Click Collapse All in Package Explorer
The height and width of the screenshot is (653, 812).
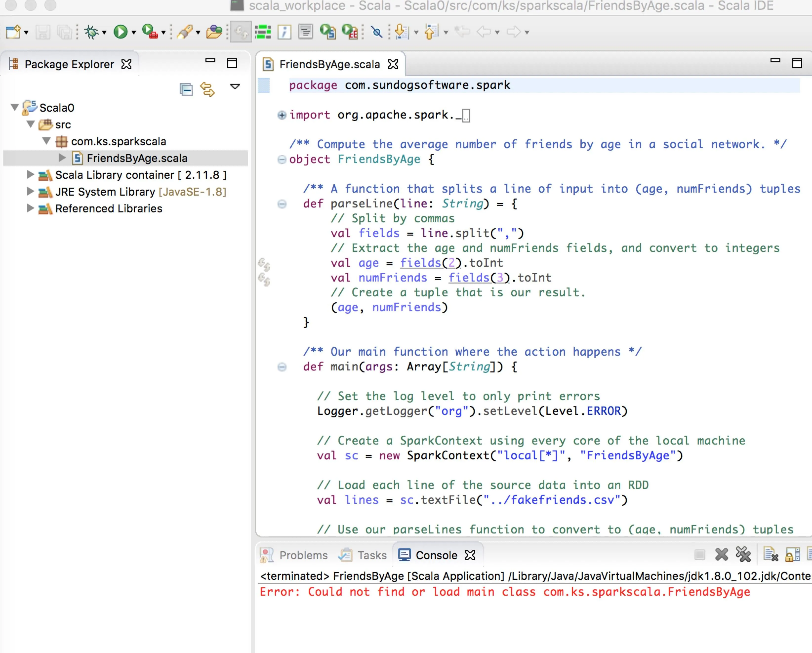pos(186,89)
